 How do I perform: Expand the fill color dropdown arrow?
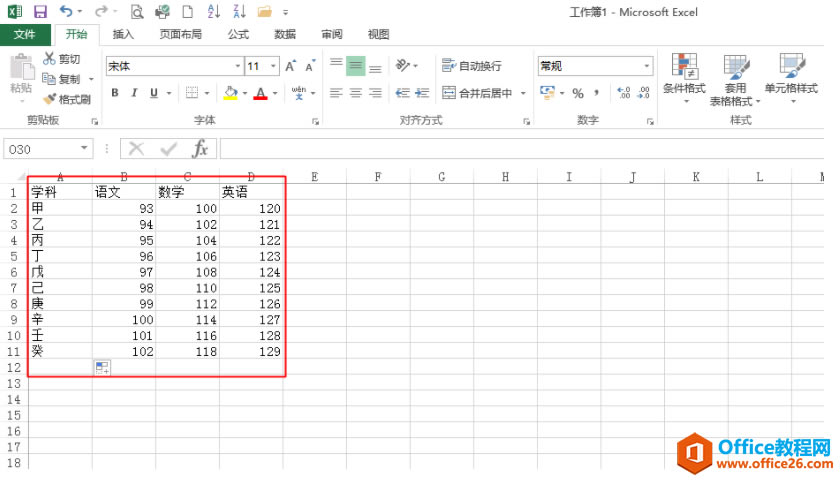[245, 93]
